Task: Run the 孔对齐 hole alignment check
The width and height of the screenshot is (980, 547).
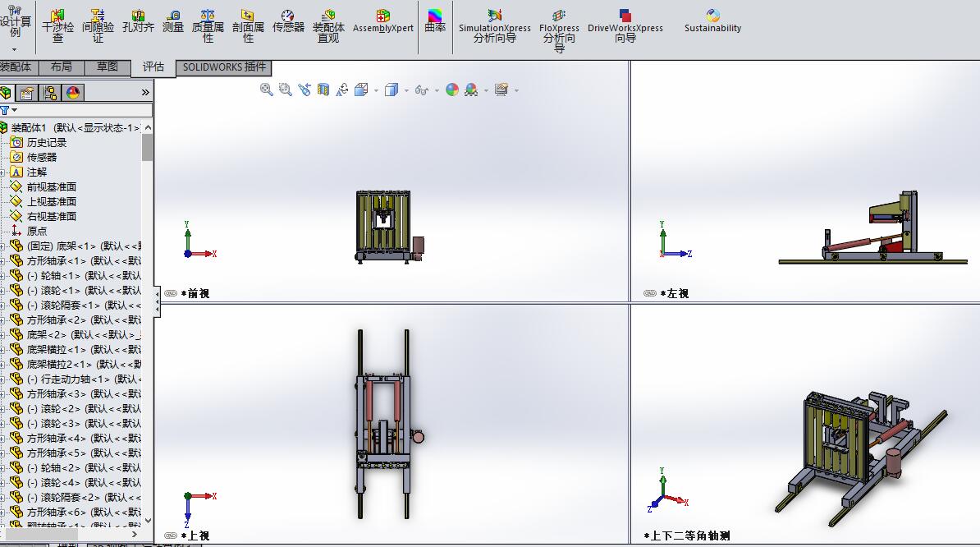Action: tap(138, 21)
